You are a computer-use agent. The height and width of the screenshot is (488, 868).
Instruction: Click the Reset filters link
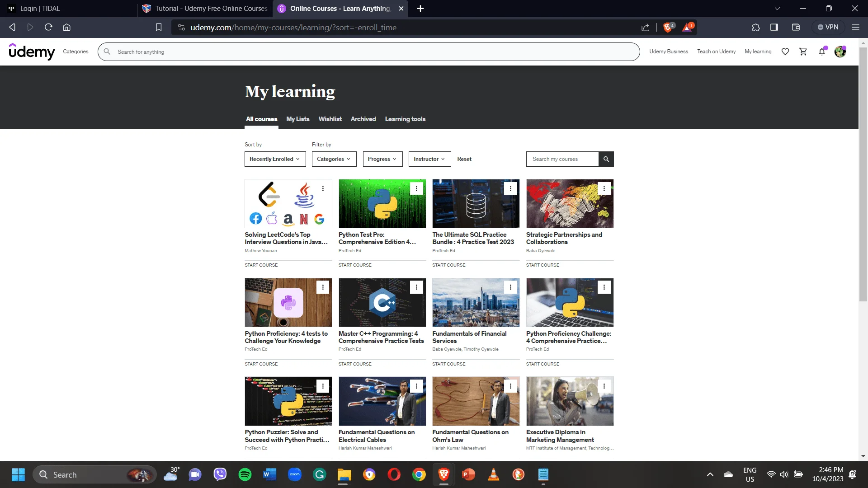point(464,159)
